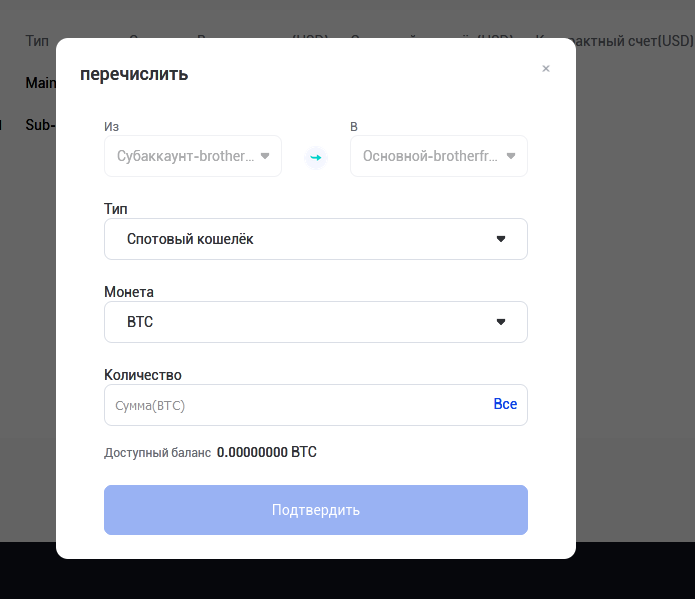Screen dimensions: 695x599
Task: Focus the Сумма(BTC) amount field
Action: [295, 405]
